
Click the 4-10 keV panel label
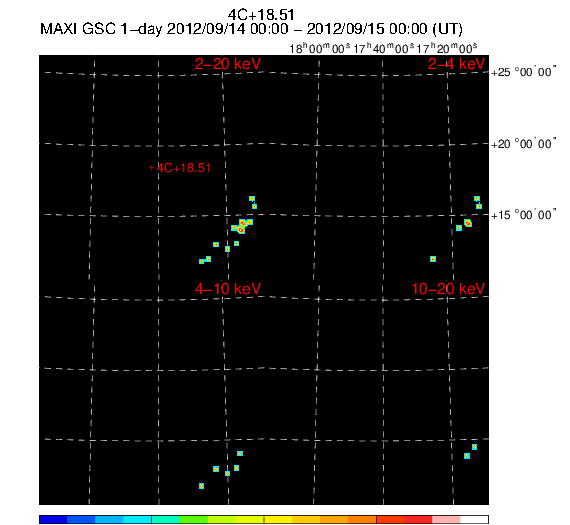tap(228, 289)
